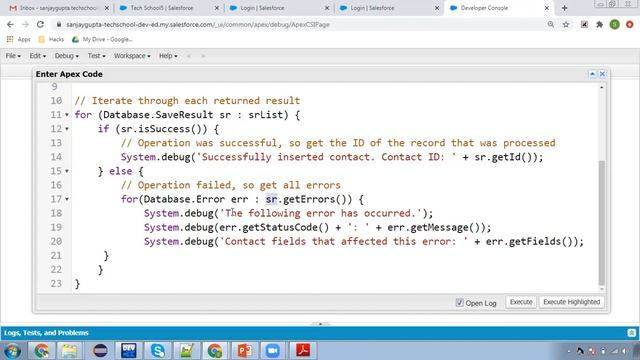Open the second Chrome taskbar icon

pyautogui.click(x=215, y=351)
